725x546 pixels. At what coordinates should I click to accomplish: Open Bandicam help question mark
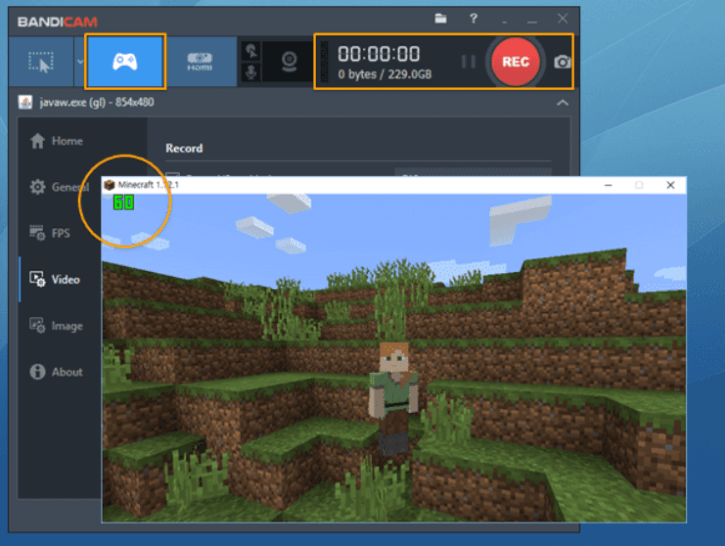click(473, 18)
